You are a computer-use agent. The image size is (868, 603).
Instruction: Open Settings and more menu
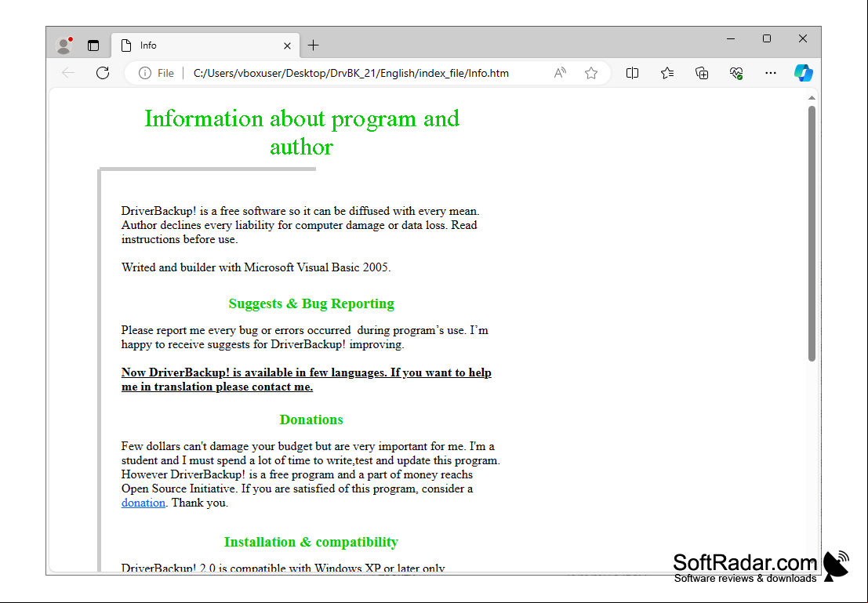coord(771,73)
